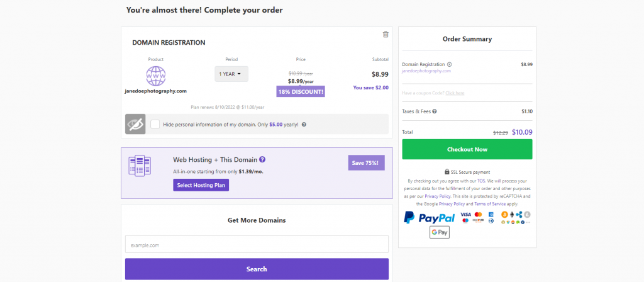This screenshot has height=282, width=644.
Task: Open help tooltip beside hide personal information
Action: 304,124
